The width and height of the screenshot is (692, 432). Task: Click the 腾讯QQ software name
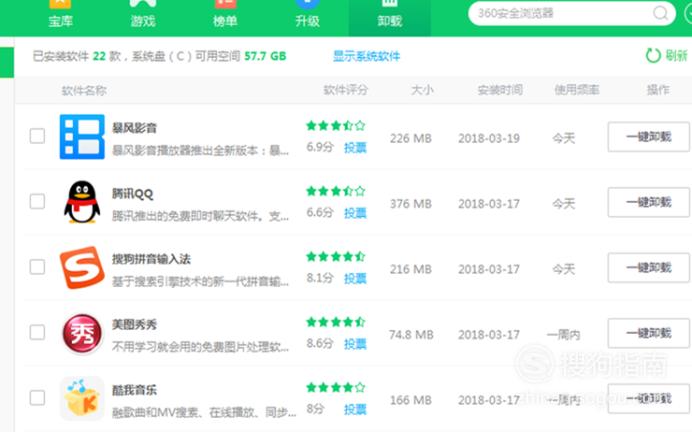coord(132,193)
